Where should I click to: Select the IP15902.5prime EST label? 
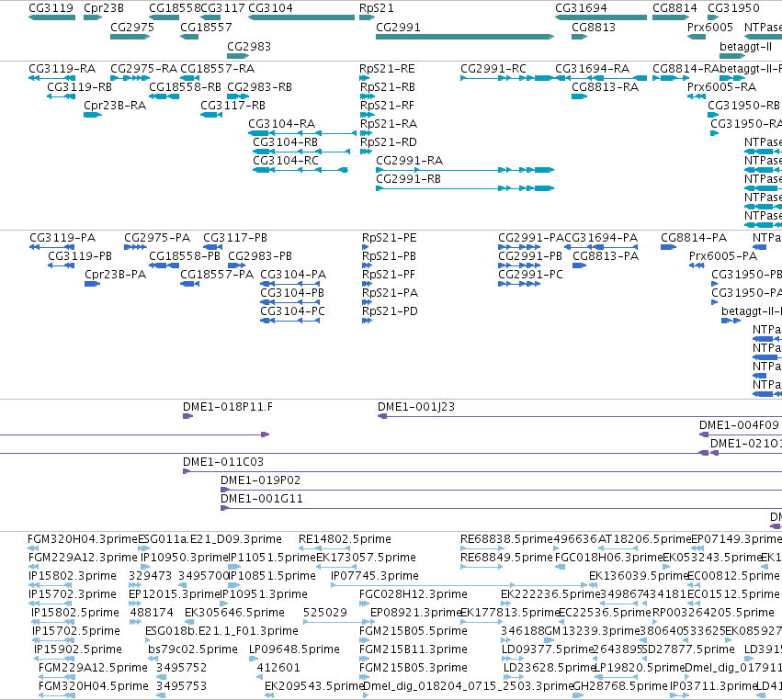pos(78,649)
